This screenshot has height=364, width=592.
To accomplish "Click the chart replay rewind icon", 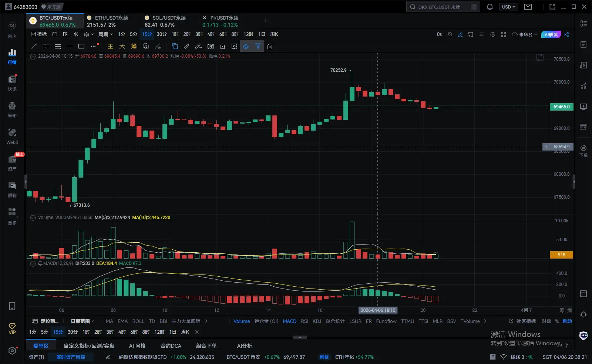I will point(76,34).
